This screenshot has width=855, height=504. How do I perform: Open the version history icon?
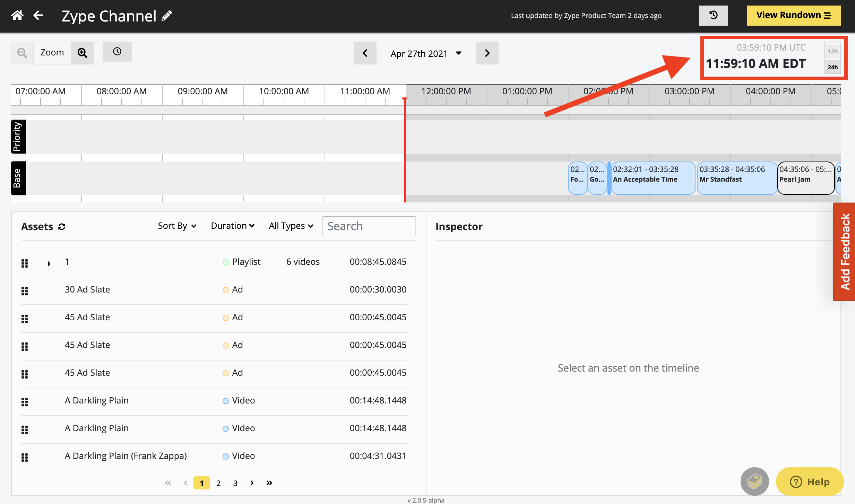(713, 15)
